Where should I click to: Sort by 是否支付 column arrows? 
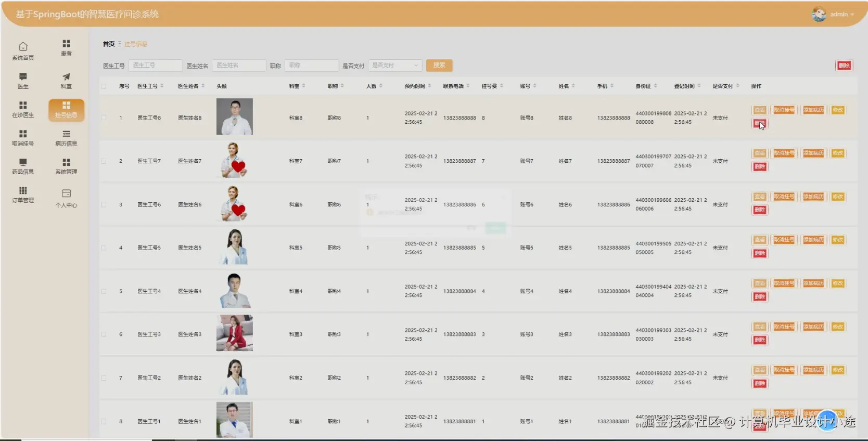[737, 86]
